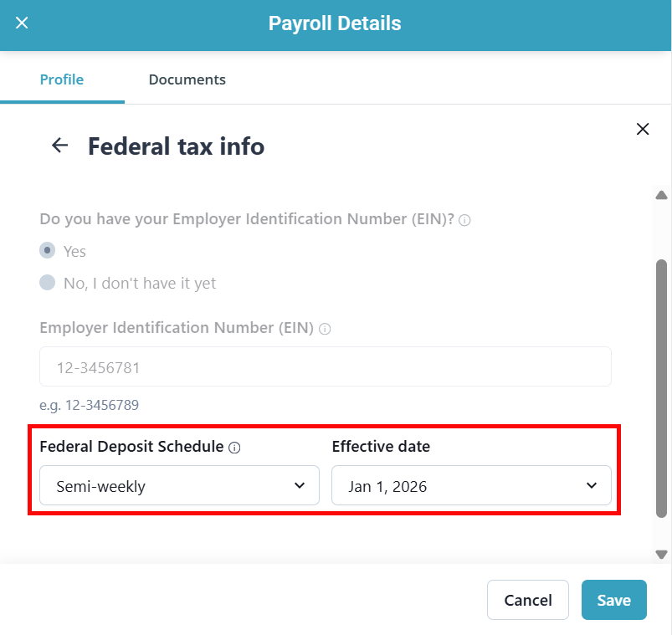The height and width of the screenshot is (635, 672).
Task: Click the scrollbar down arrow
Action: 661,554
